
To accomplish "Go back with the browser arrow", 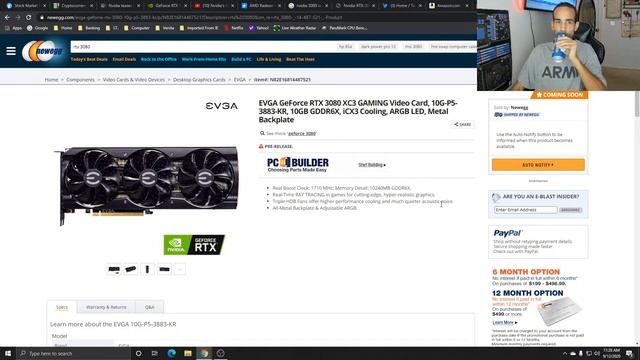I will [7, 18].
